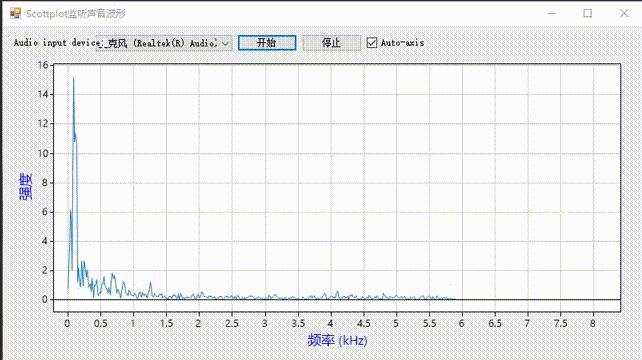Stop monitoring with the 停止 button
Image resolution: width=642 pixels, height=360 pixels.
pyautogui.click(x=332, y=43)
